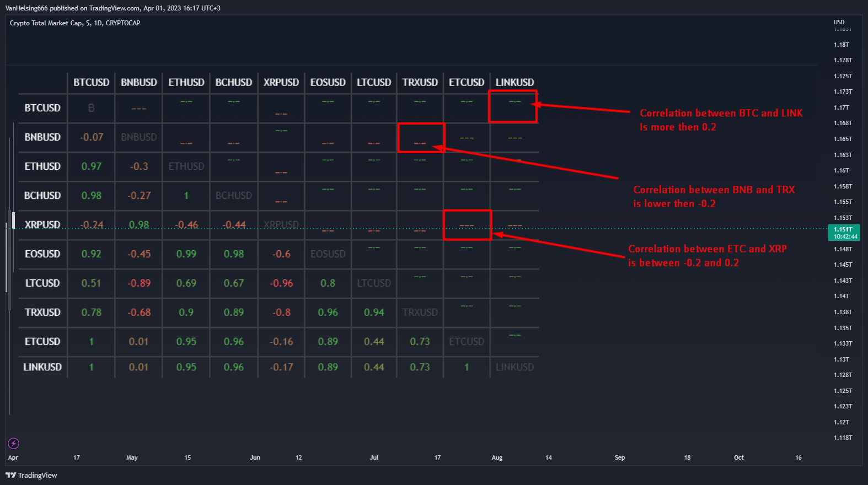
Task: Click the USD currency label on price axis
Action: pyautogui.click(x=839, y=22)
